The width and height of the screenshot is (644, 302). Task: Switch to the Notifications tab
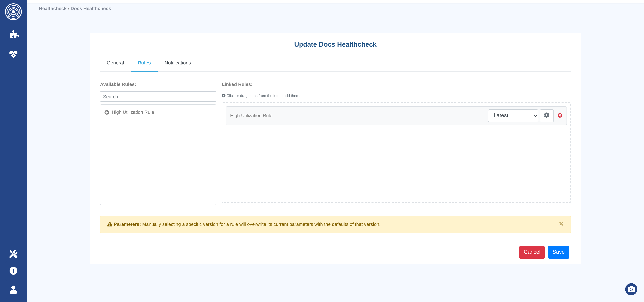(x=177, y=63)
